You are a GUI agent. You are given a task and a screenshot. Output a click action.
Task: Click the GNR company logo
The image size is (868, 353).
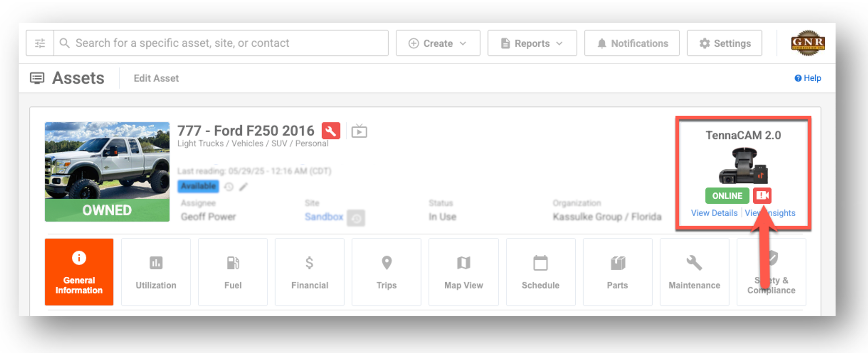(x=808, y=43)
